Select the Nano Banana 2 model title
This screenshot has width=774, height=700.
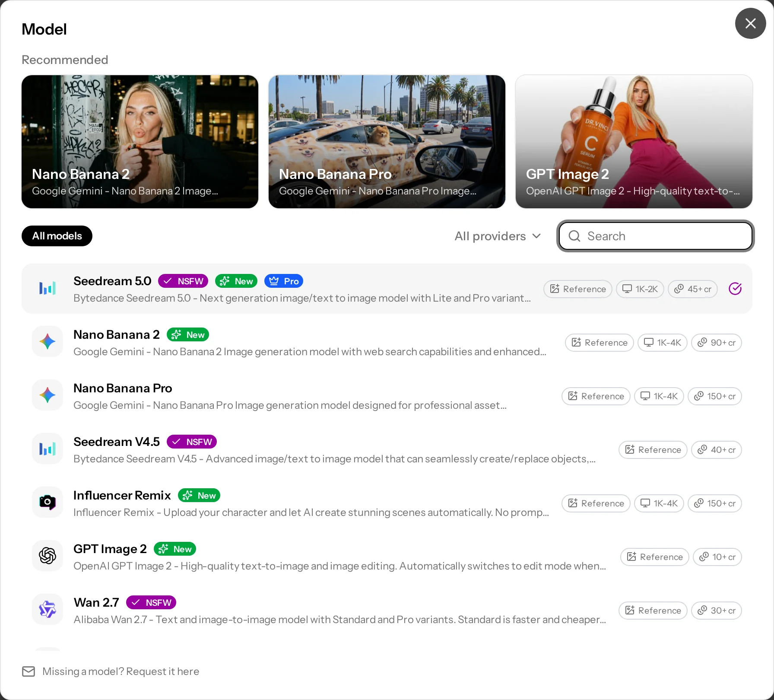coord(117,334)
